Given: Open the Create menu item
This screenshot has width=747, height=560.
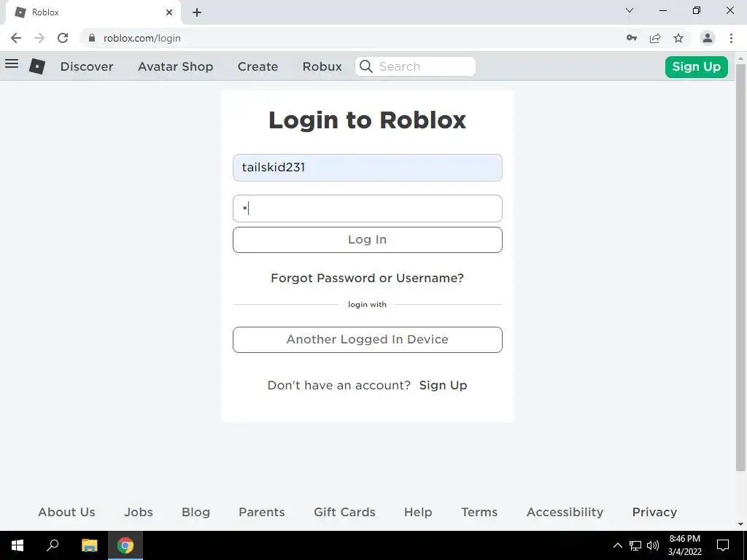Looking at the screenshot, I should tap(258, 66).
